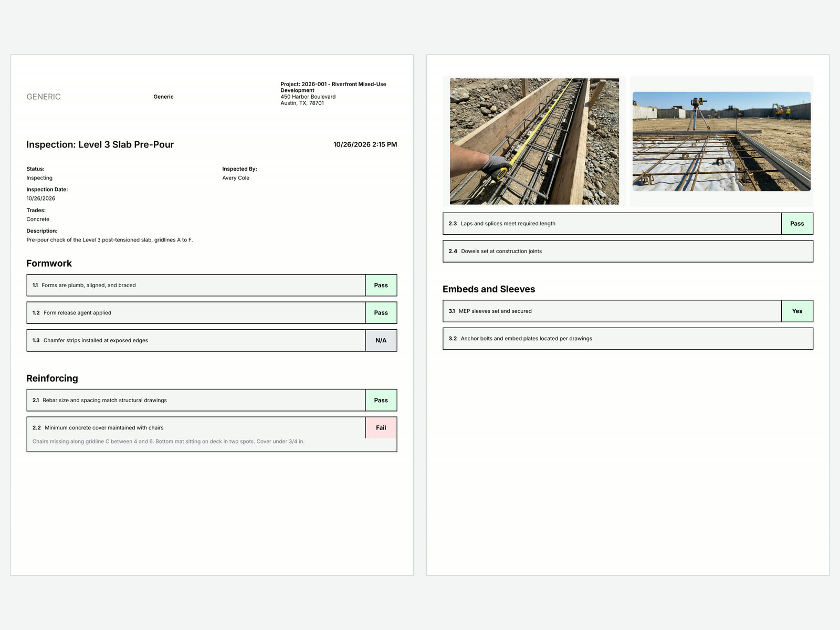Select row 'Dowels set at construction joints'

point(628,251)
